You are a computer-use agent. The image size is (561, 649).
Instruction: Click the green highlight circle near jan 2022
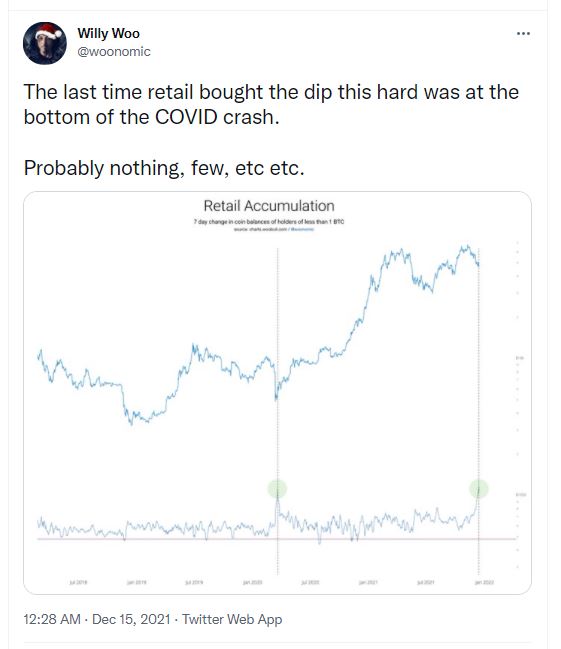pos(479,488)
